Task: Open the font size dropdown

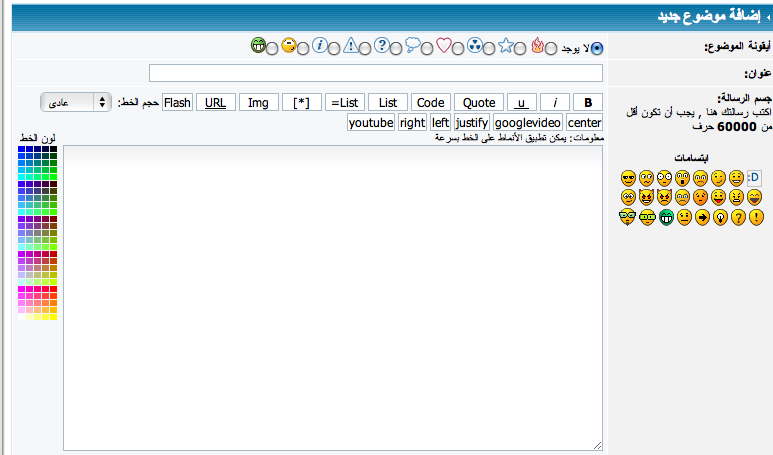Action: point(77,102)
